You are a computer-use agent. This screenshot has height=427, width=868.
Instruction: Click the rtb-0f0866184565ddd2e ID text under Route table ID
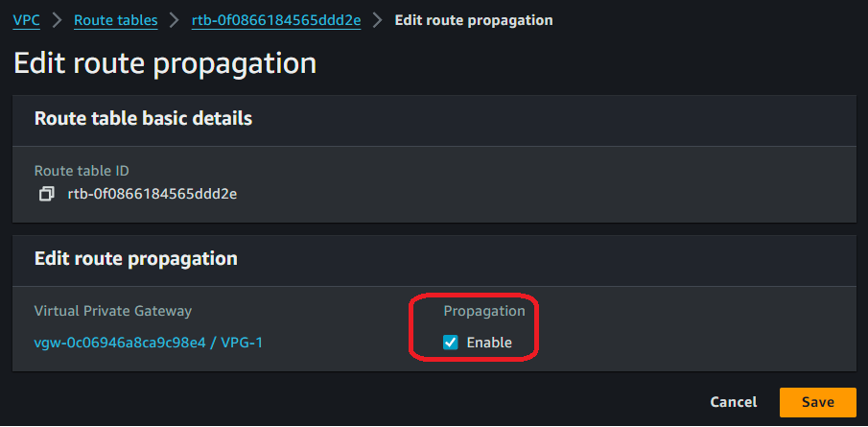point(152,194)
